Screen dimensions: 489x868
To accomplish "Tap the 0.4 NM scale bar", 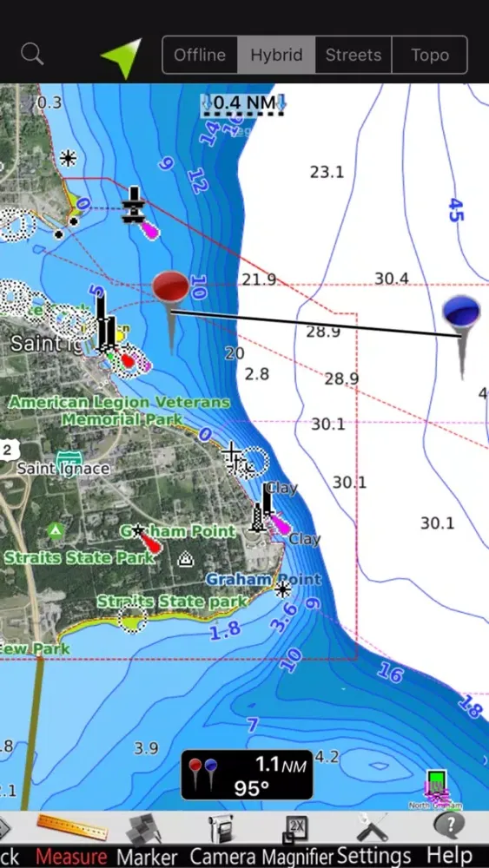I will [243, 103].
